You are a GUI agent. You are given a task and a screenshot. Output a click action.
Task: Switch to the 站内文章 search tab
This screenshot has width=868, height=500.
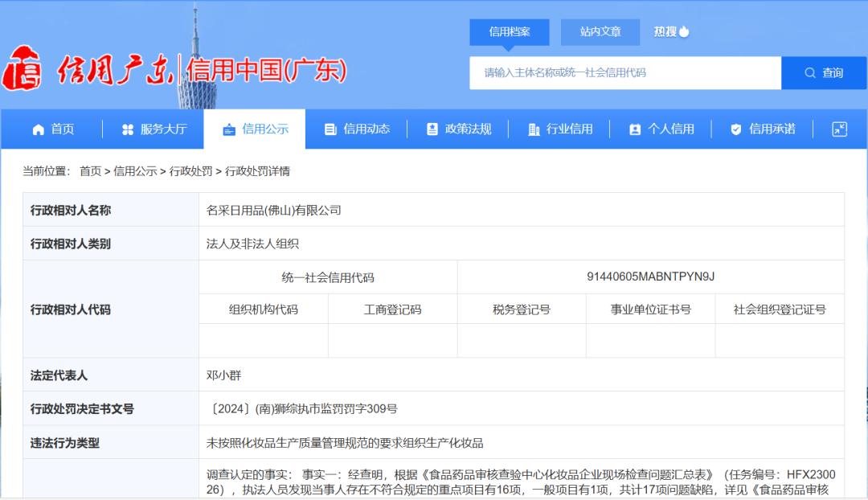point(600,32)
